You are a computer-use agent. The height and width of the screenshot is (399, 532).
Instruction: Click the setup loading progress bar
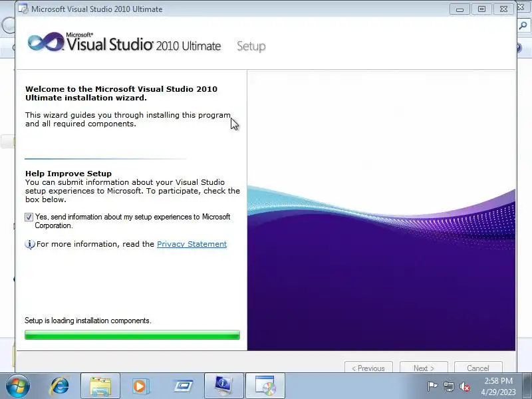[x=132, y=335]
